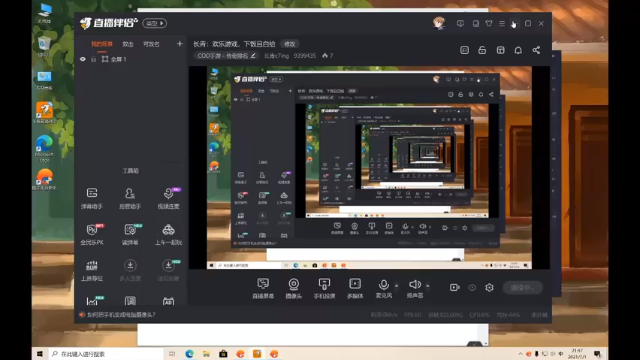
Task: Open the chart tool with NEW badge
Action: (x=93, y=301)
